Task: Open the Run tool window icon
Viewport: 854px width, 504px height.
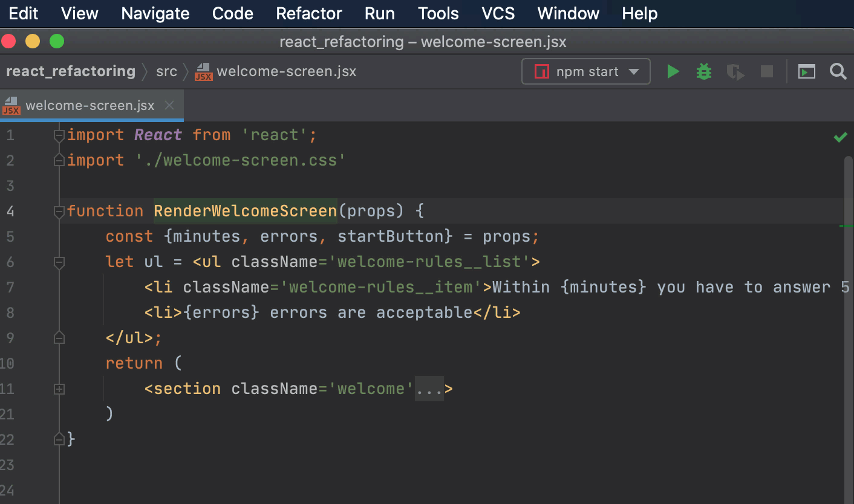Action: pos(806,71)
